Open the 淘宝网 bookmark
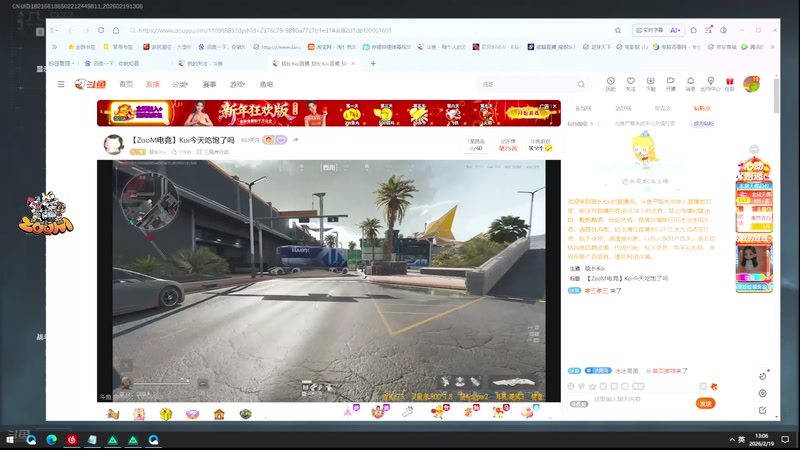The image size is (800, 450). point(332,46)
